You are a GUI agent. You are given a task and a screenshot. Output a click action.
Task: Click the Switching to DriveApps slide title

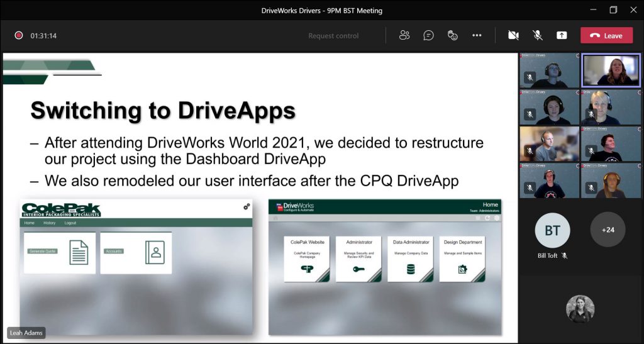pyautogui.click(x=163, y=110)
